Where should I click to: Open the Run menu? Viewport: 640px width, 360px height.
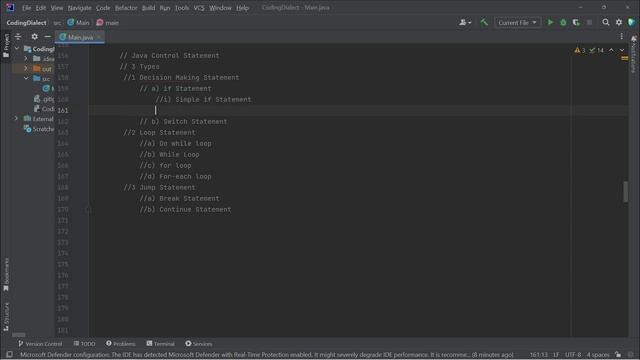click(165, 8)
